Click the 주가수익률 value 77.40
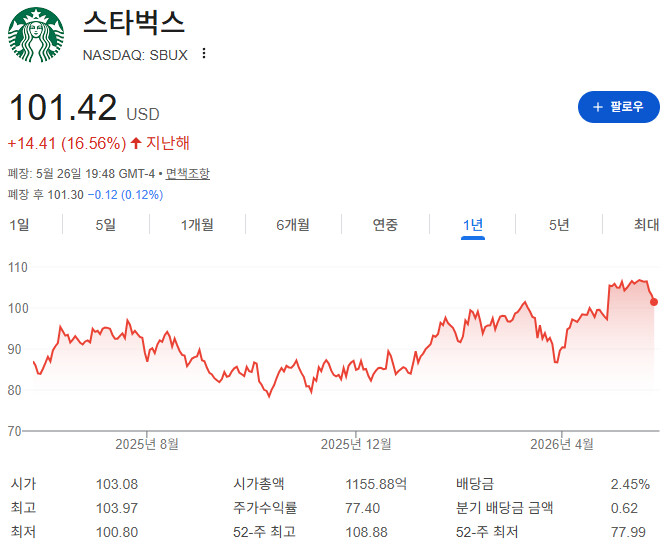The image size is (672, 559). (363, 508)
